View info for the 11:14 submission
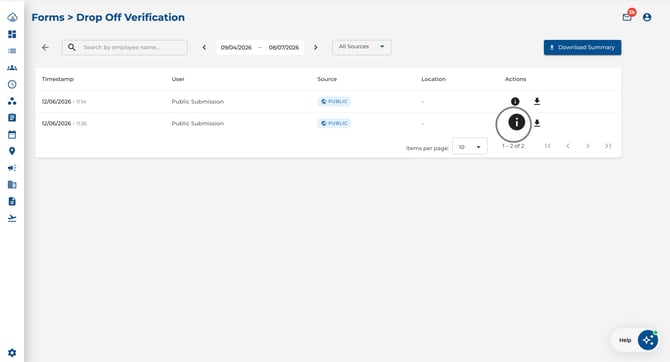 [x=515, y=101]
